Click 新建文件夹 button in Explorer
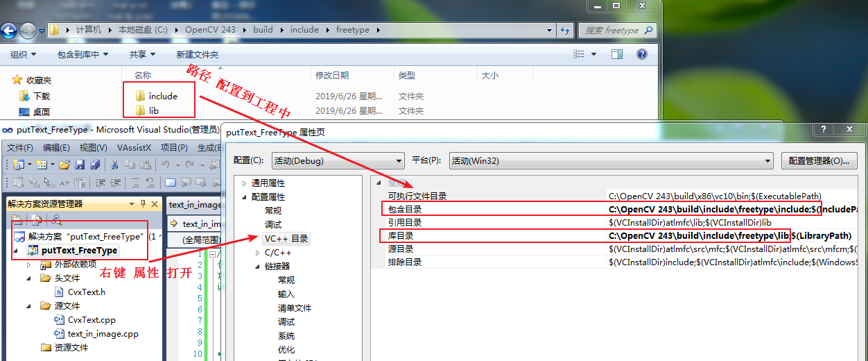 (x=197, y=54)
